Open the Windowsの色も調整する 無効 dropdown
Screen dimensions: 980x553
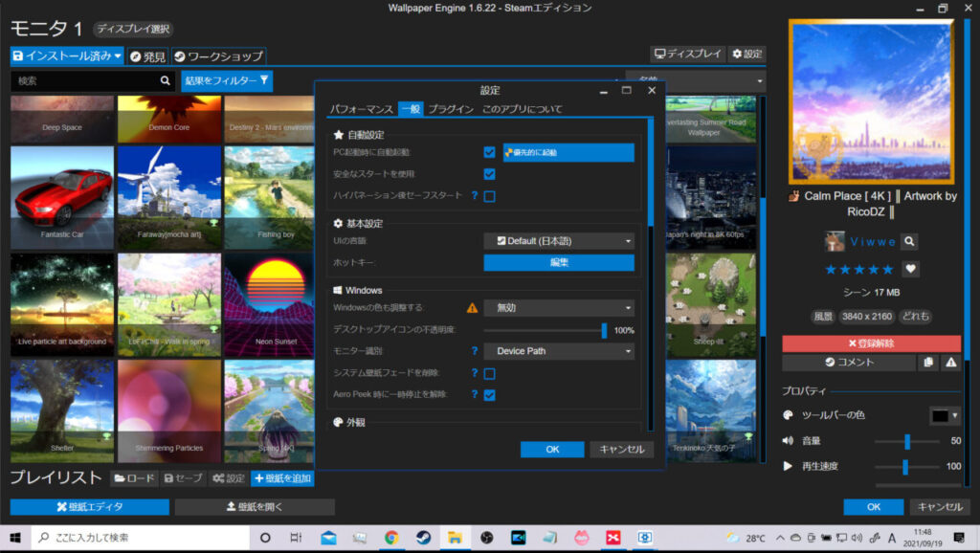559,307
